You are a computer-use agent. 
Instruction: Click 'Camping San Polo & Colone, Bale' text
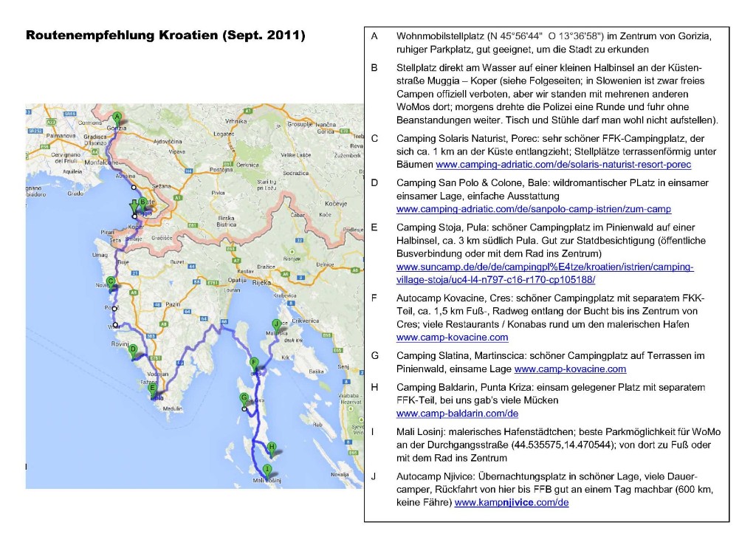coord(472,183)
